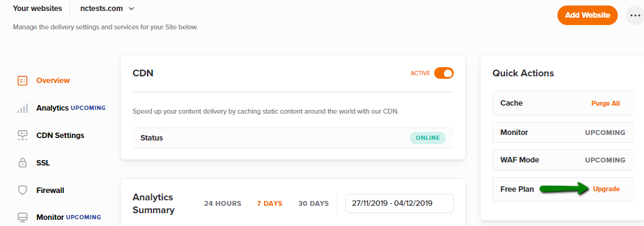
Task: Expand the nctests.com website dropdown
Action: 107,8
